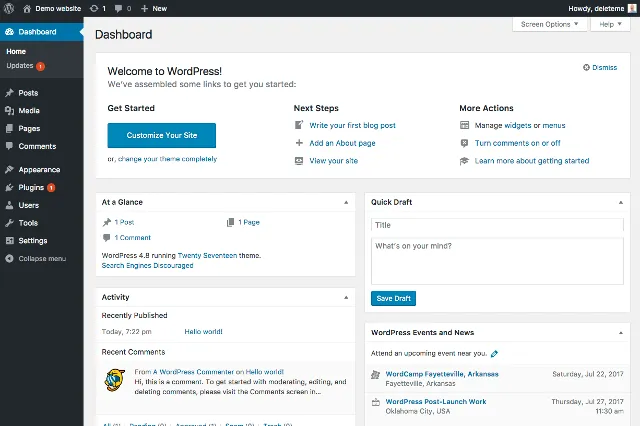Collapse the admin sidebar menu
Viewport: 640px width, 426px height.
(x=36, y=258)
